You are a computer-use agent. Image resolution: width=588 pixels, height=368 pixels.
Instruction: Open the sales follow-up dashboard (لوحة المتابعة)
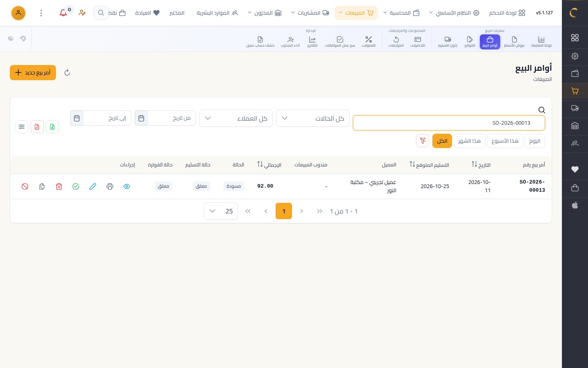point(541,41)
